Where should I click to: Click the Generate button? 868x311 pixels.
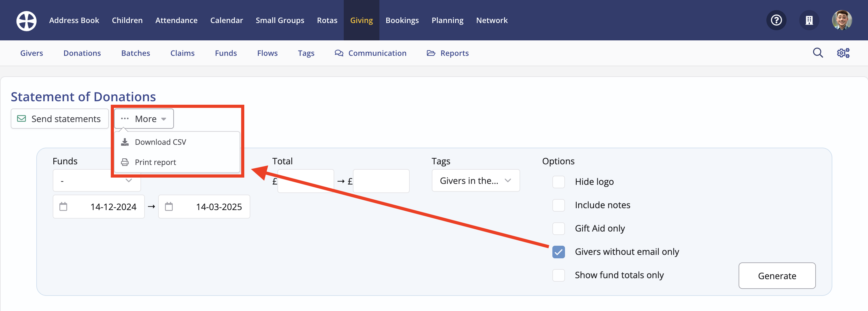coord(777,276)
